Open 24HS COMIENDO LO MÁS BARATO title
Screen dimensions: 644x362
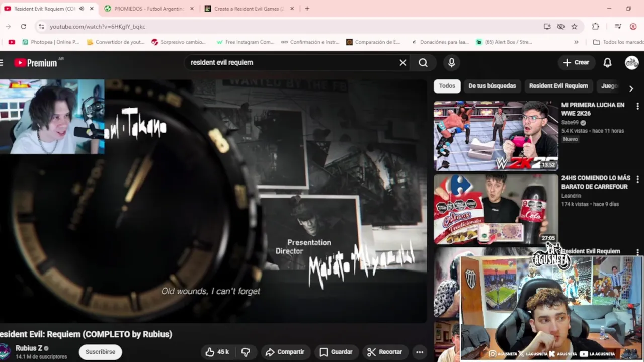pyautogui.click(x=596, y=182)
